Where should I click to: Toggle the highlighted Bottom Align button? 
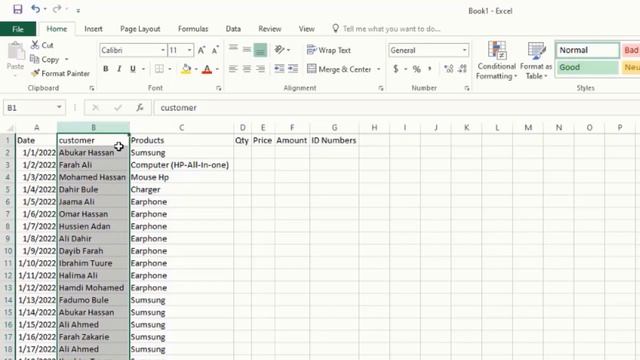260,50
